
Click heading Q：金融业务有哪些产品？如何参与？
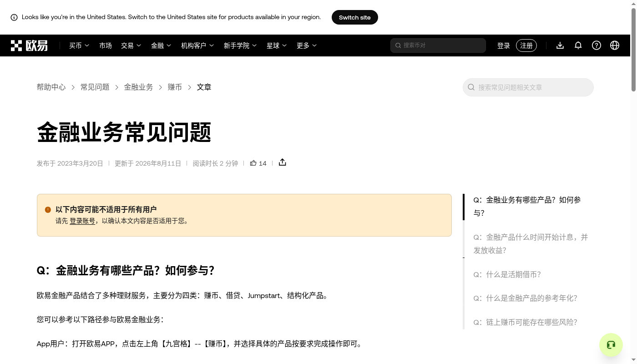point(126,271)
